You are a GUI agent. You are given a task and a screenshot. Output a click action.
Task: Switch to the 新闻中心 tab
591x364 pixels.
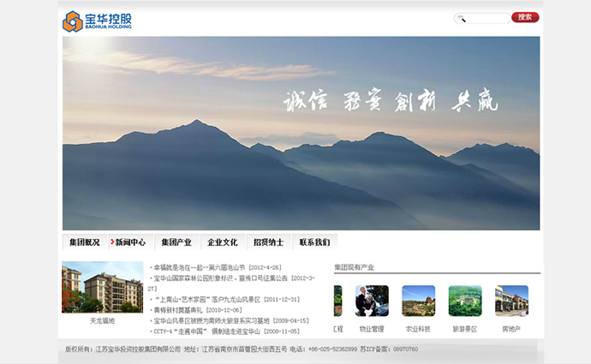pos(130,242)
